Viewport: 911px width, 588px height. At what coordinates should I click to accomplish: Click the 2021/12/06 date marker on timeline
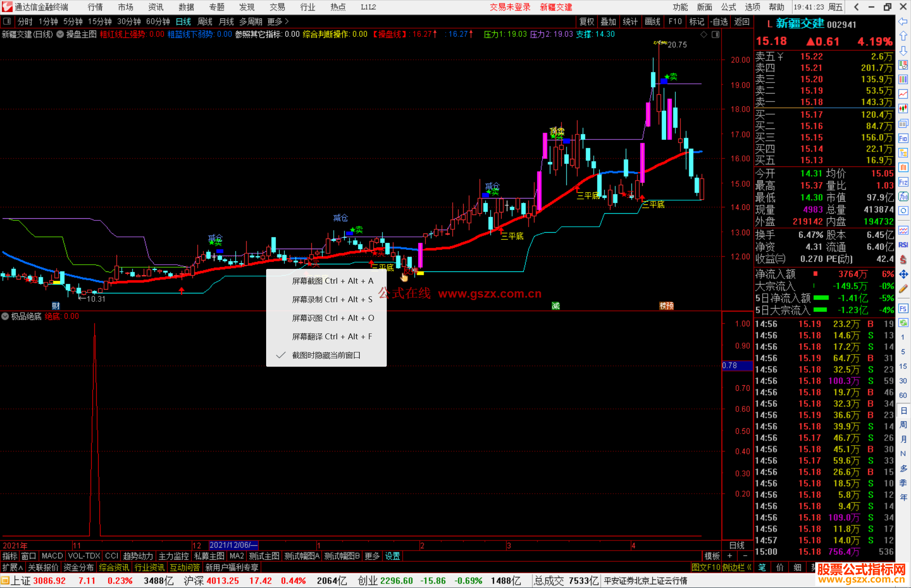click(233, 545)
